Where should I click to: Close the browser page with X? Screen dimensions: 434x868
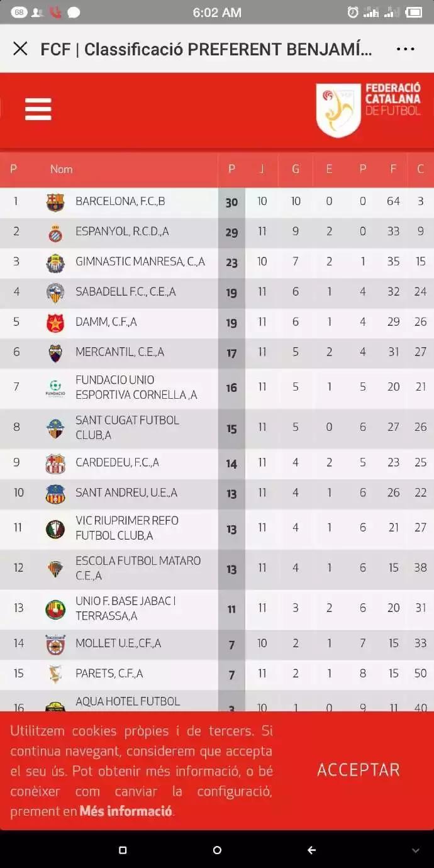(20, 49)
